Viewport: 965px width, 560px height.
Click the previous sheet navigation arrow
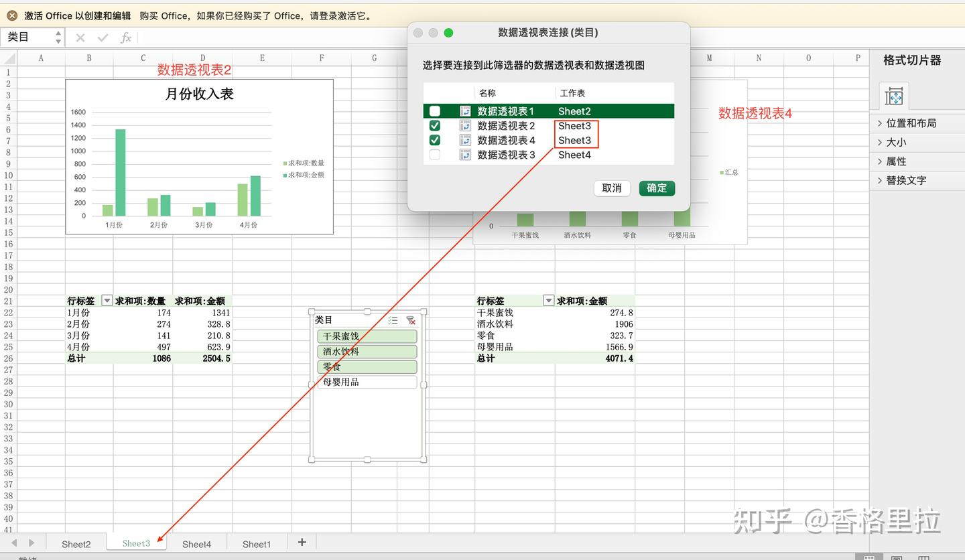(13, 543)
